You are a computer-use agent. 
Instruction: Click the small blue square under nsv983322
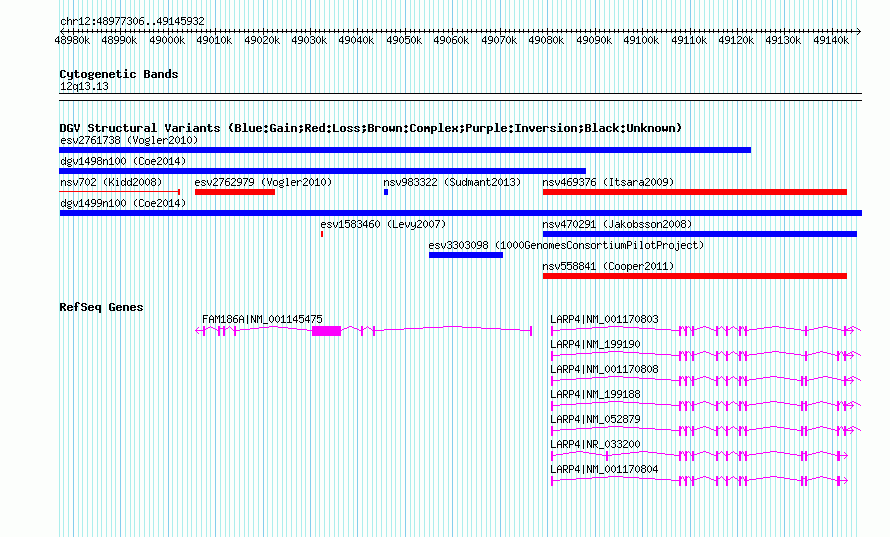(386, 192)
